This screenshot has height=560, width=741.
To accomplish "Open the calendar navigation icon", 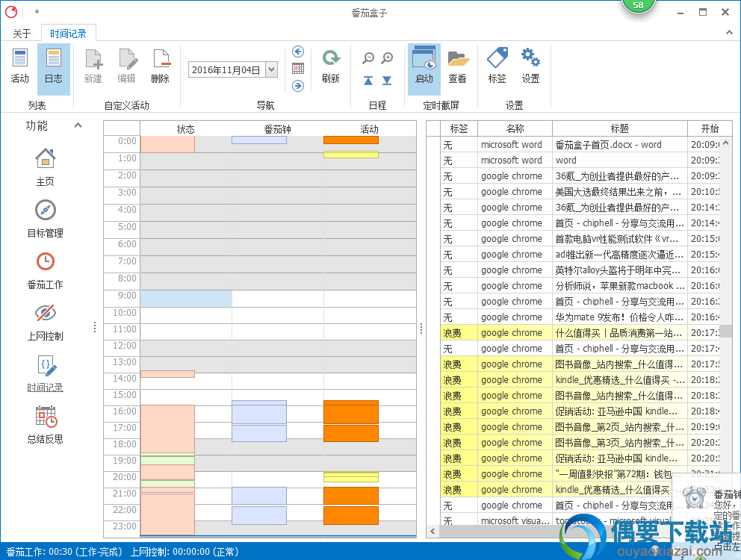I will pyautogui.click(x=298, y=69).
